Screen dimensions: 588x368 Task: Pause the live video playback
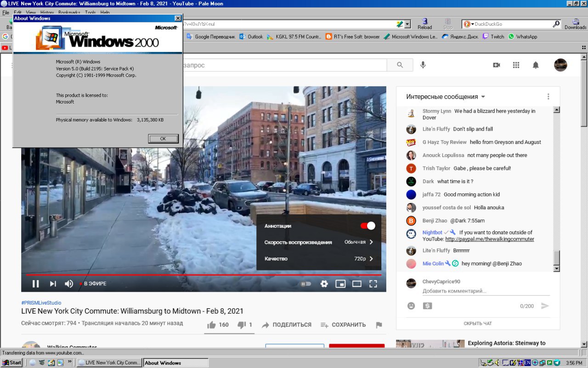35,284
